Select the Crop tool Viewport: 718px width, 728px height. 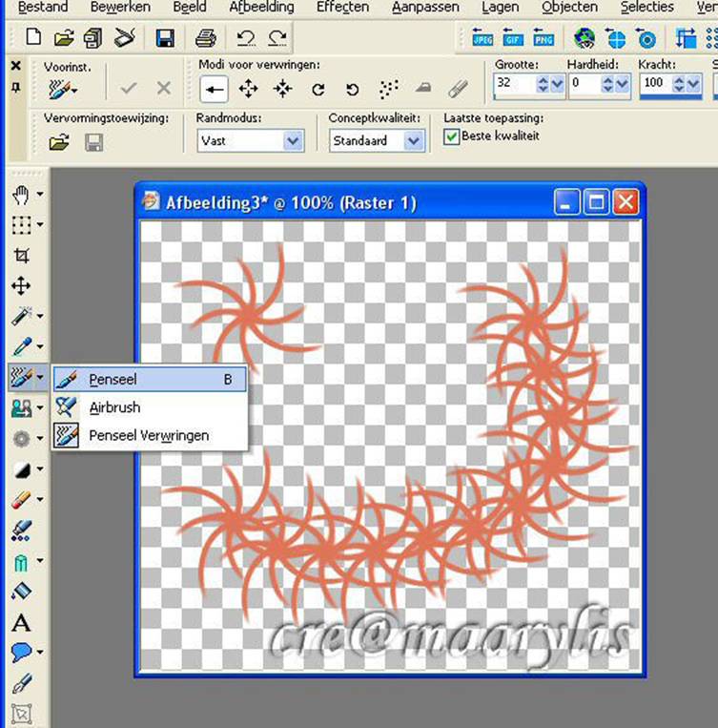(x=22, y=256)
